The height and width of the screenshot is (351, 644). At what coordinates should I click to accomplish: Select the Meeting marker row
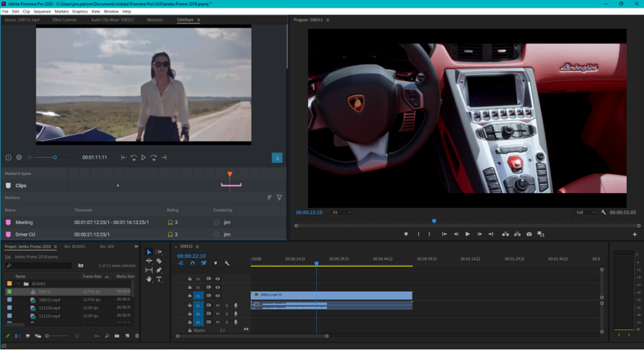coord(144,222)
